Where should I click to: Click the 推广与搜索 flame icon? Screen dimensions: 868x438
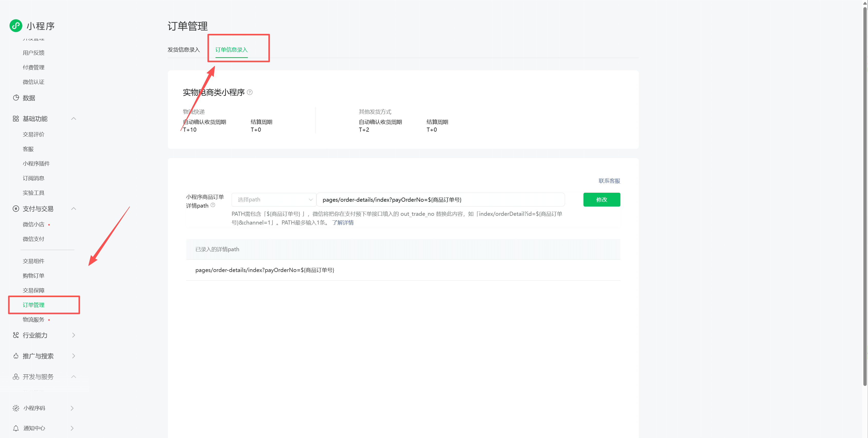click(16, 356)
